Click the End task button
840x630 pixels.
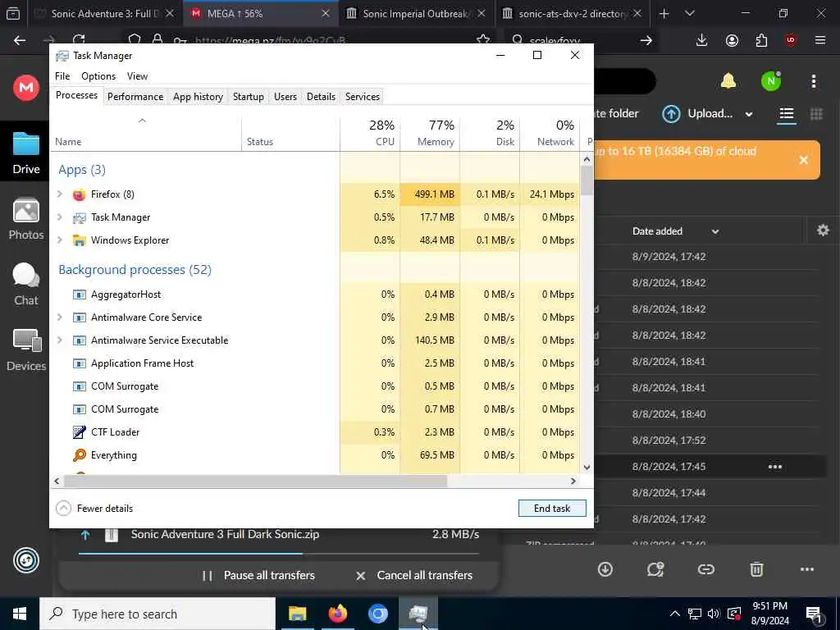coord(552,508)
